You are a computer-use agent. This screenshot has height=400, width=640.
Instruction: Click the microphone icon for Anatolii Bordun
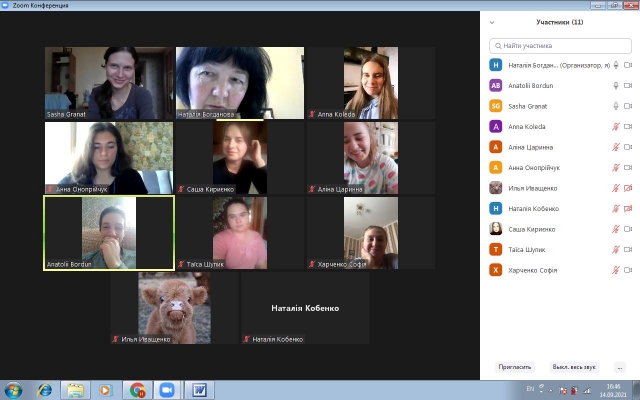pyautogui.click(x=616, y=85)
